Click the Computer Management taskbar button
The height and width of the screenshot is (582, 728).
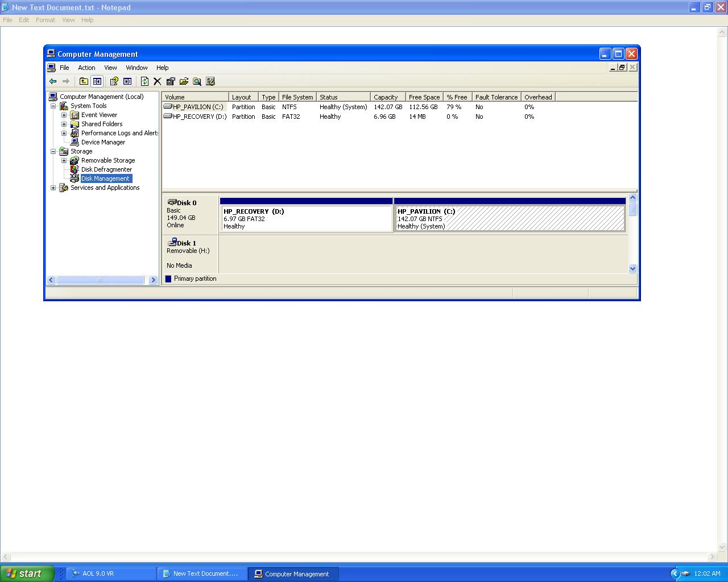click(x=293, y=573)
